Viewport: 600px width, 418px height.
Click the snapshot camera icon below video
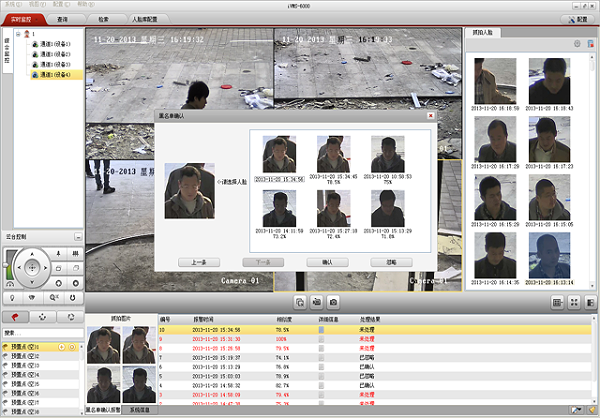[334, 301]
